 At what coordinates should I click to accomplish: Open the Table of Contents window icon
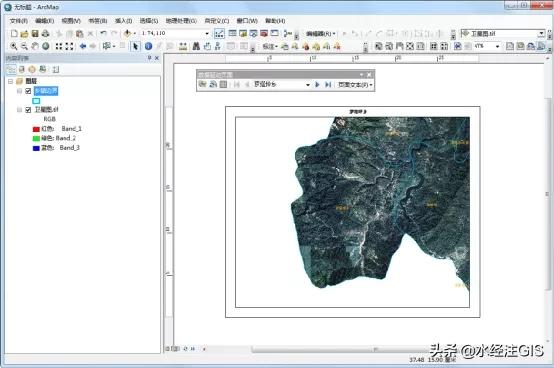(x=232, y=34)
